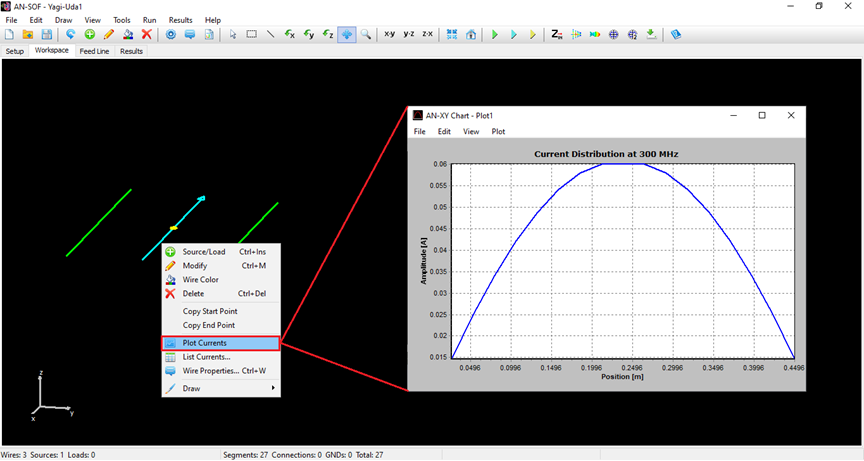Open the Tools menu
Viewport: 864px width, 461px height.
tap(122, 20)
